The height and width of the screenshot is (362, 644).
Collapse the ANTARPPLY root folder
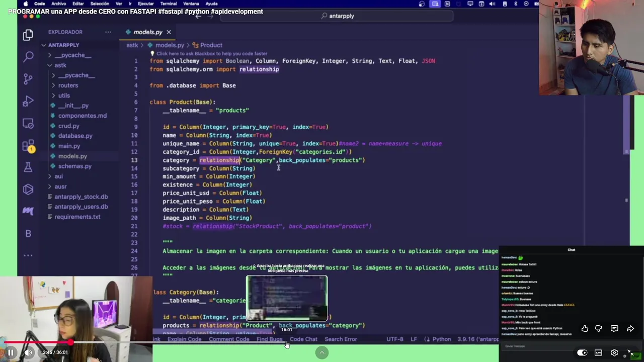tap(64, 45)
